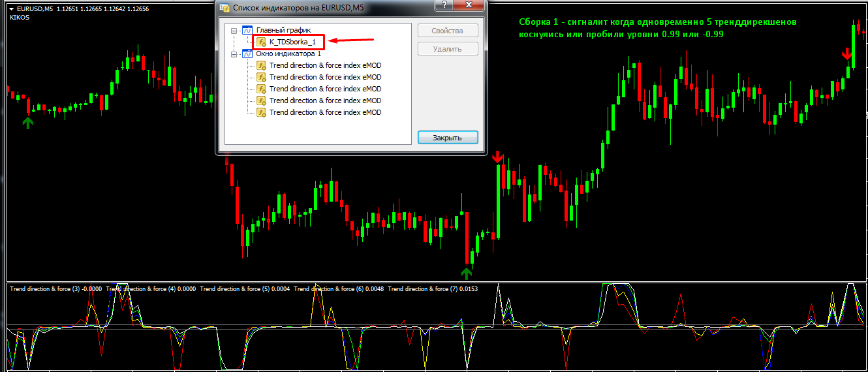Select the fourth Trend direction & force entry
The width and height of the screenshot is (868, 372).
(x=325, y=101)
